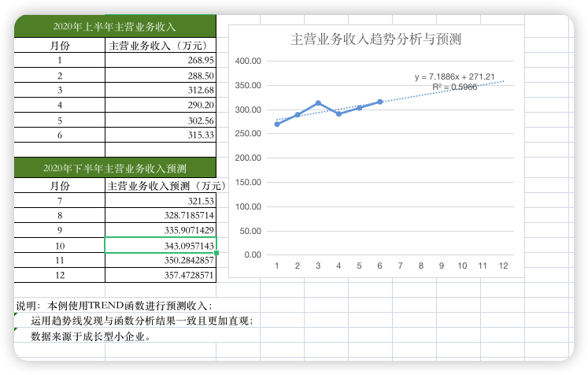Click the note '说明：本例使用TREND函数进行预测收入；'

point(114,306)
